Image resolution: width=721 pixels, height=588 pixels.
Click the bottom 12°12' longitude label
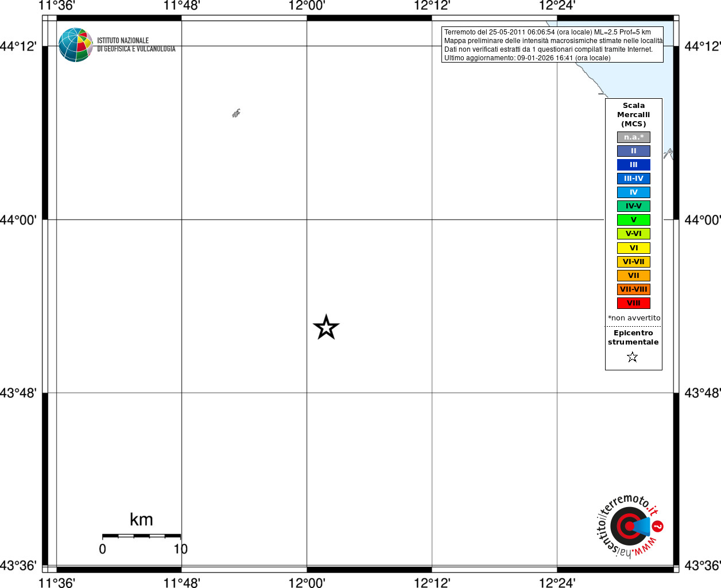[432, 583]
